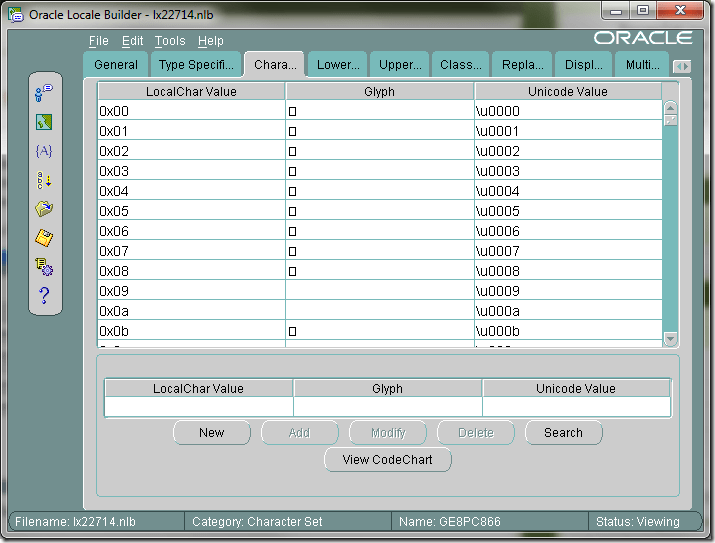Screen dimensions: 715x543
Task: Click the lower Unicode Value input cell
Action: (x=576, y=406)
